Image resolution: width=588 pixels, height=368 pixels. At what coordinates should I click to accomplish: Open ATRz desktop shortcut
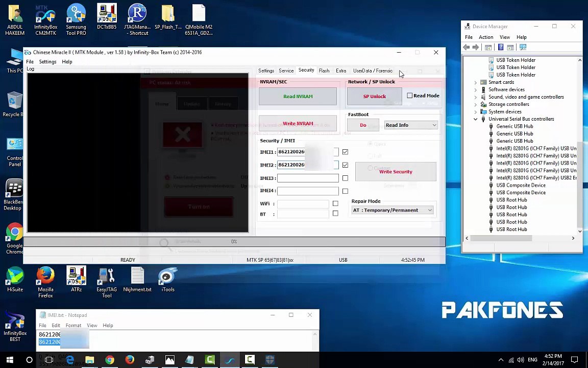(76, 280)
